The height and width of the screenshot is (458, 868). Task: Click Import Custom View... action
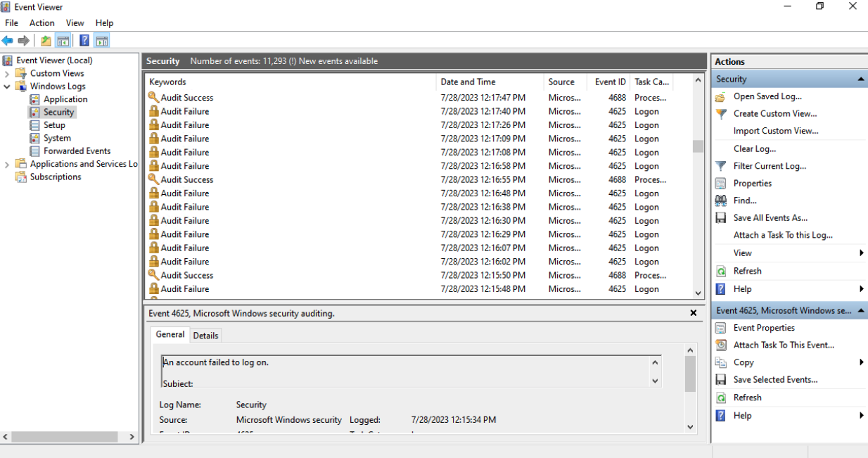(776, 131)
